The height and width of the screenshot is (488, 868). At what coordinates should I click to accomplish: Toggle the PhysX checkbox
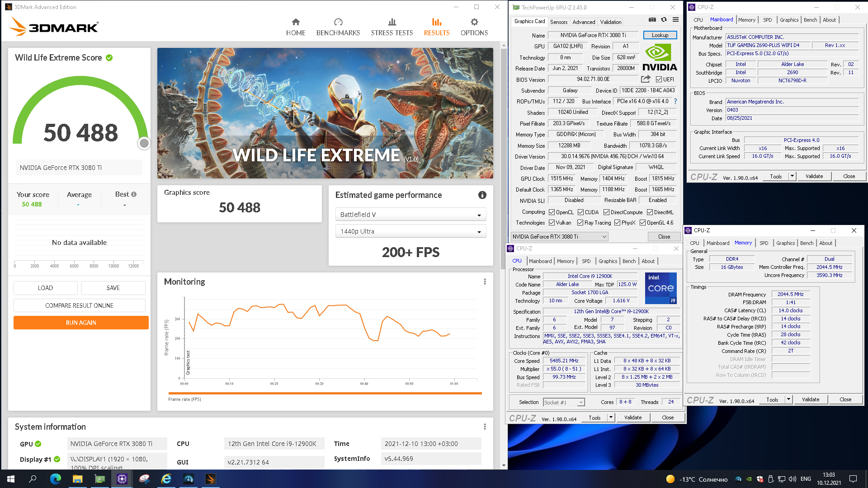coord(617,223)
